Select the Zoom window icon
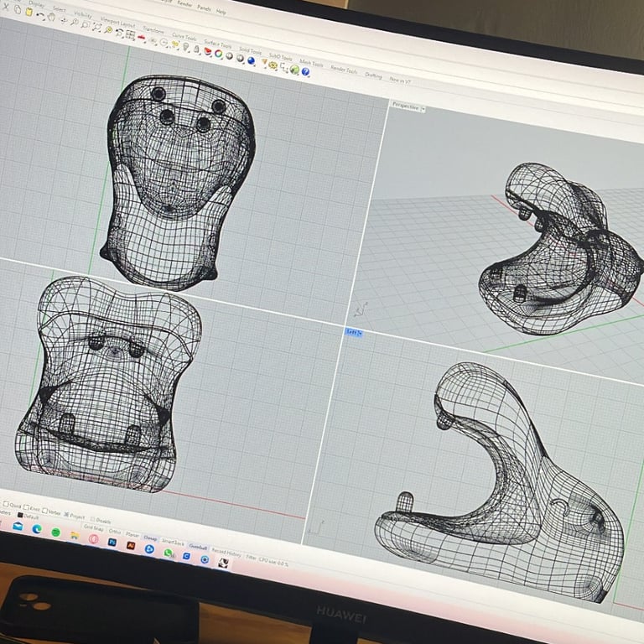The width and height of the screenshot is (644, 644). click(x=85, y=24)
